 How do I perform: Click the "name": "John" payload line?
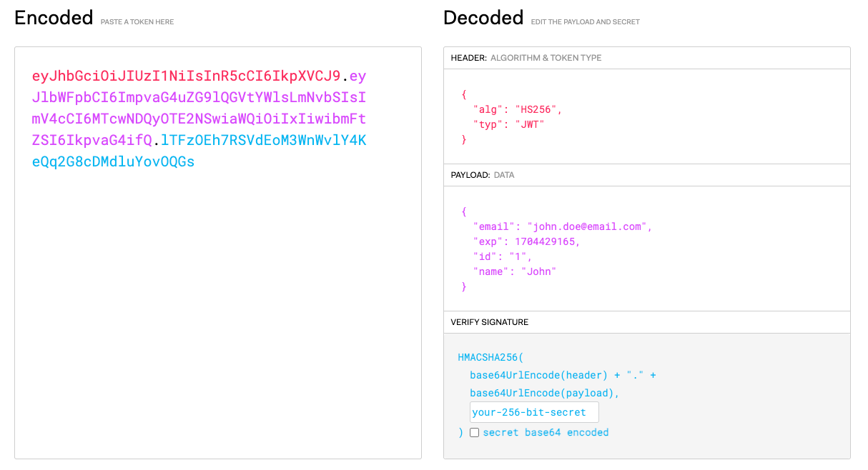tap(515, 271)
